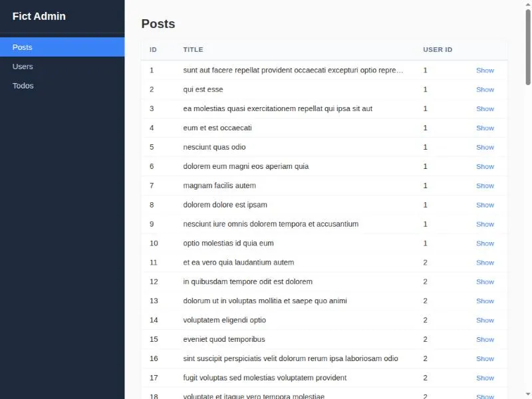Click Show for post 6

485,166
